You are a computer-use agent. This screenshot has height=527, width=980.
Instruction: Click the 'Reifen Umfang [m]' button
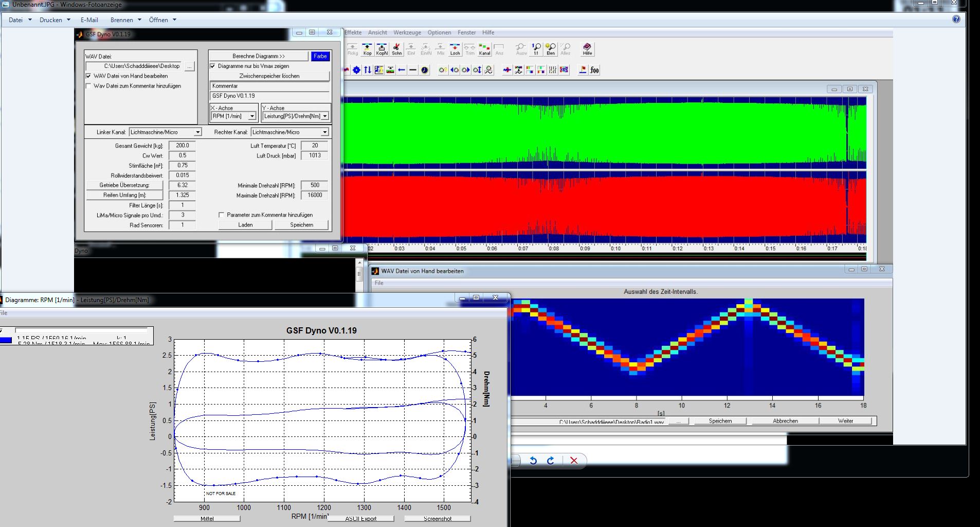125,195
